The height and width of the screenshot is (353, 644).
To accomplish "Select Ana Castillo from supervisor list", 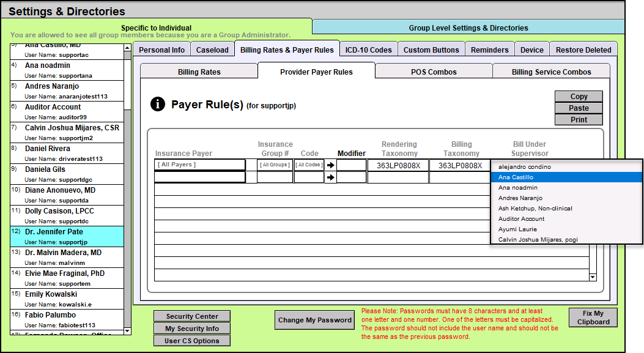I will 566,177.
